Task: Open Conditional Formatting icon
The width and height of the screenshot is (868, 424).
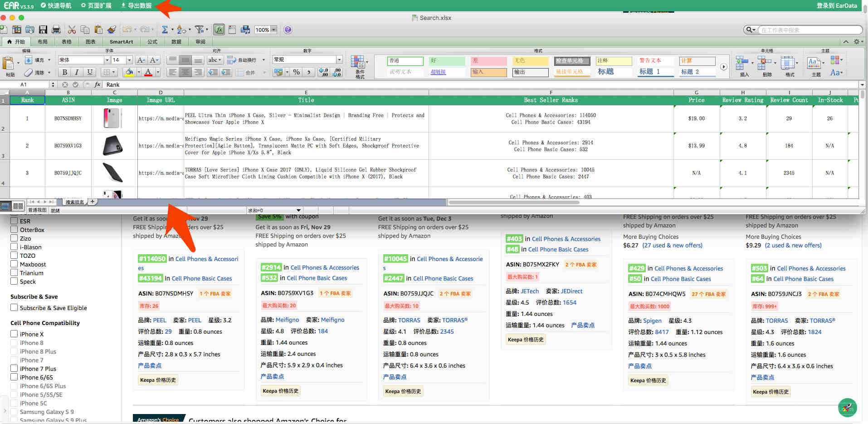Action: tap(358, 63)
